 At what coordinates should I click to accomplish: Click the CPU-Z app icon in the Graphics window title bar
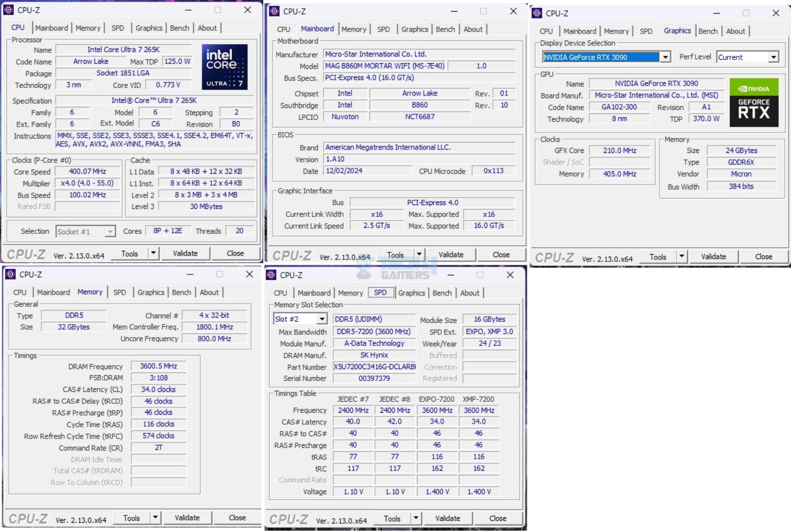[537, 13]
